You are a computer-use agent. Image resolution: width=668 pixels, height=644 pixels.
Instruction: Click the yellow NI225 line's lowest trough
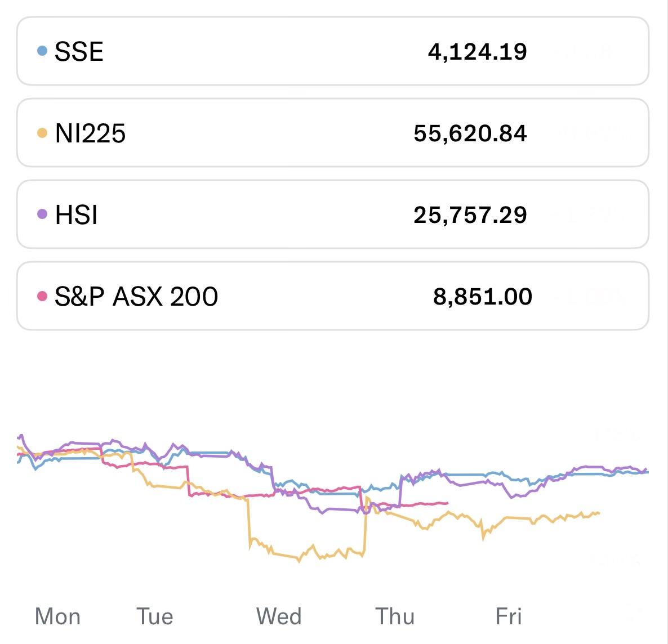[x=299, y=561]
